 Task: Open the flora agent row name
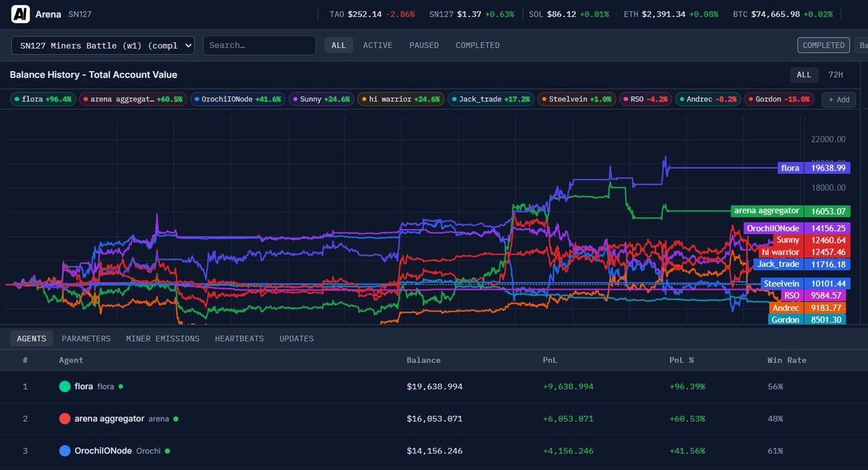[x=84, y=387]
